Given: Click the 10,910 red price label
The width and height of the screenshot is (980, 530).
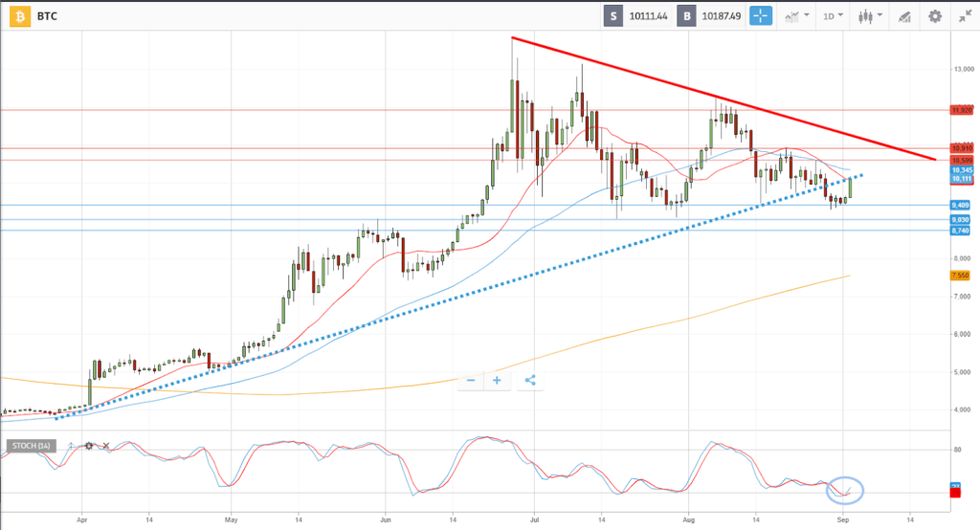Looking at the screenshot, I should (x=961, y=148).
